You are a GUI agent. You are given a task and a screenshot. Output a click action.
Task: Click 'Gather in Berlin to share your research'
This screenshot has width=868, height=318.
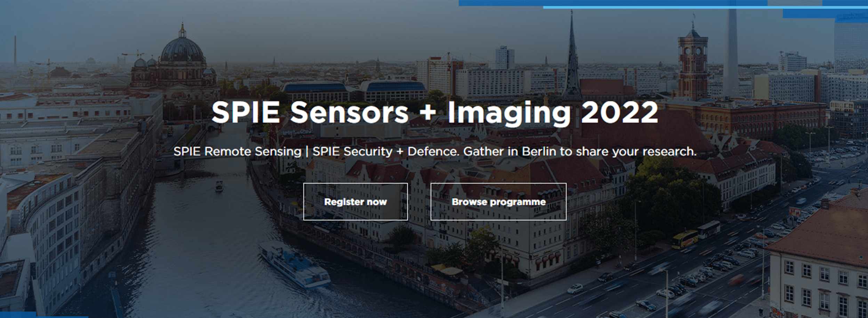(580, 152)
